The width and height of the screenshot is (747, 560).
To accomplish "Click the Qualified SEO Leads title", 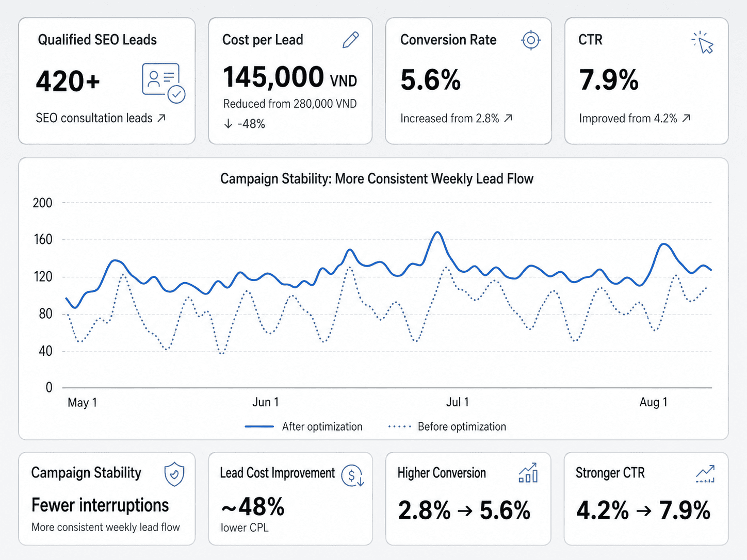I will pyautogui.click(x=98, y=40).
